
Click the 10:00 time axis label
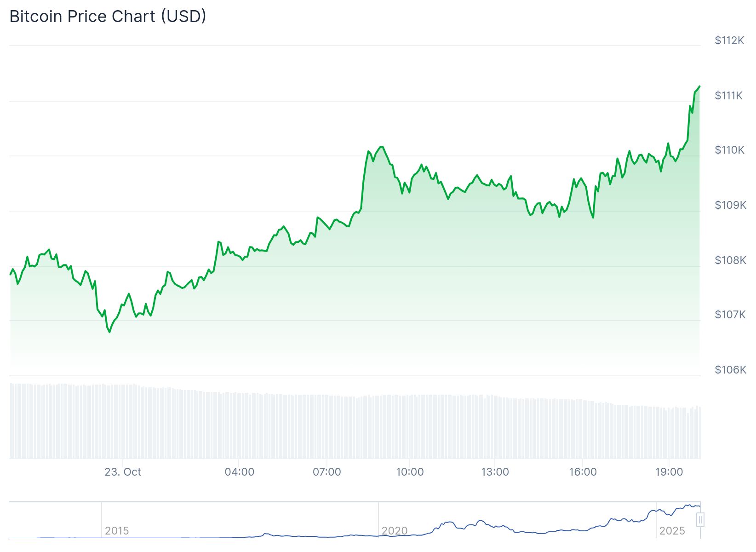[410, 472]
